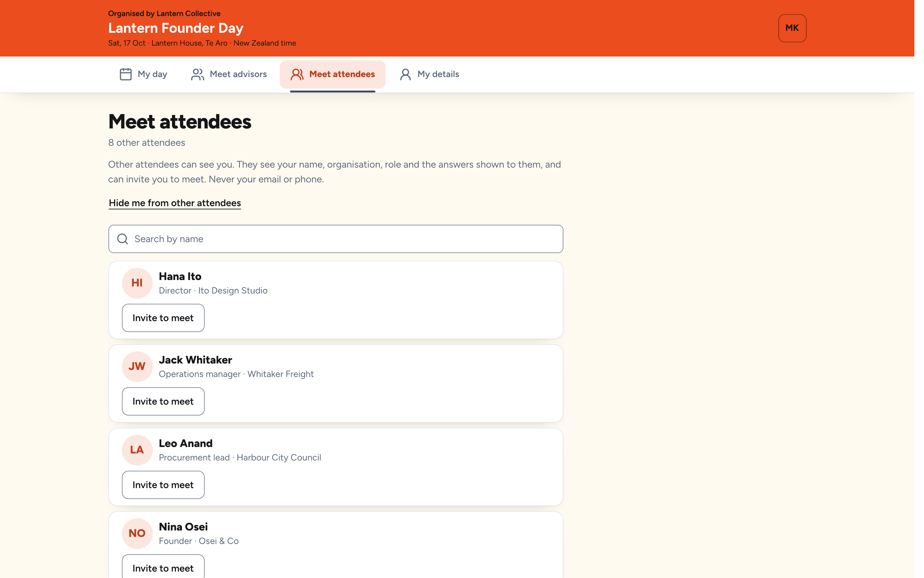Click the person icon beside My details

point(406,74)
